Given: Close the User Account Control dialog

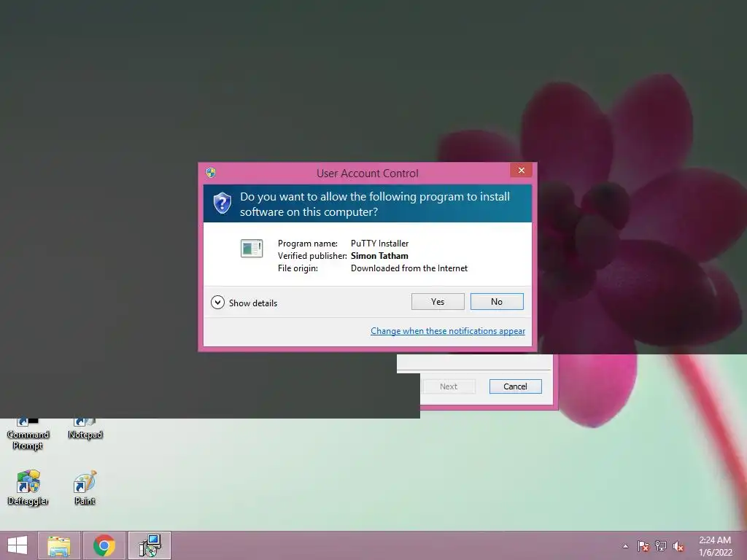Looking at the screenshot, I should (x=521, y=170).
